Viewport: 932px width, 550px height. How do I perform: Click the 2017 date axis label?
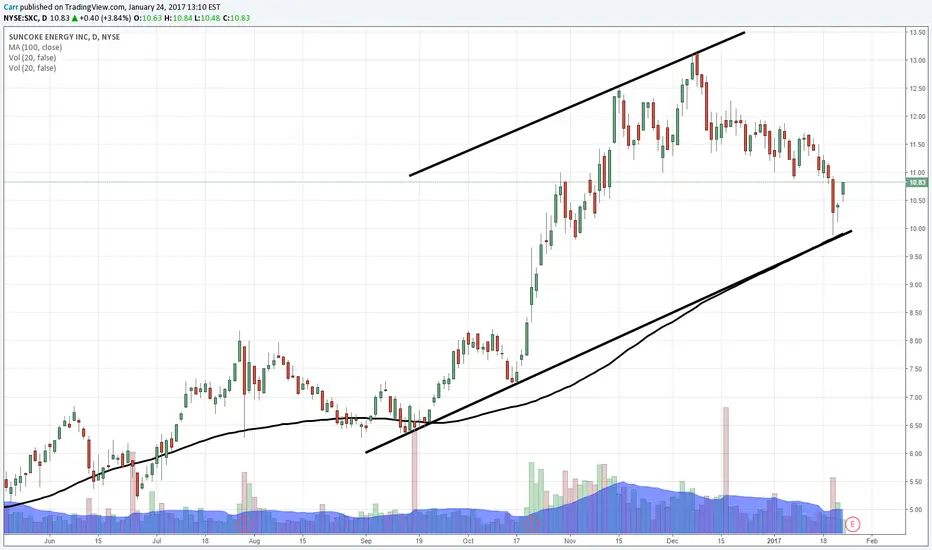pos(774,541)
